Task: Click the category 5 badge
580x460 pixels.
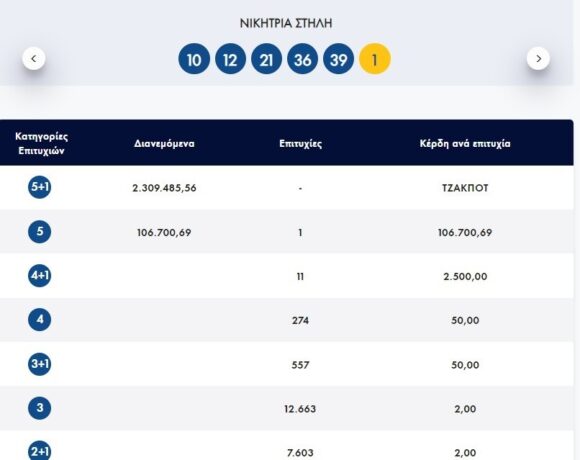Action: 40,232
